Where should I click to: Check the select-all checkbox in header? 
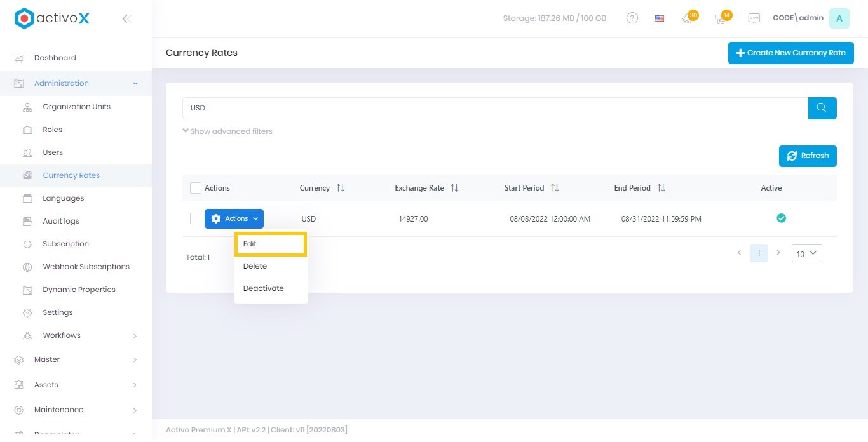coord(196,188)
